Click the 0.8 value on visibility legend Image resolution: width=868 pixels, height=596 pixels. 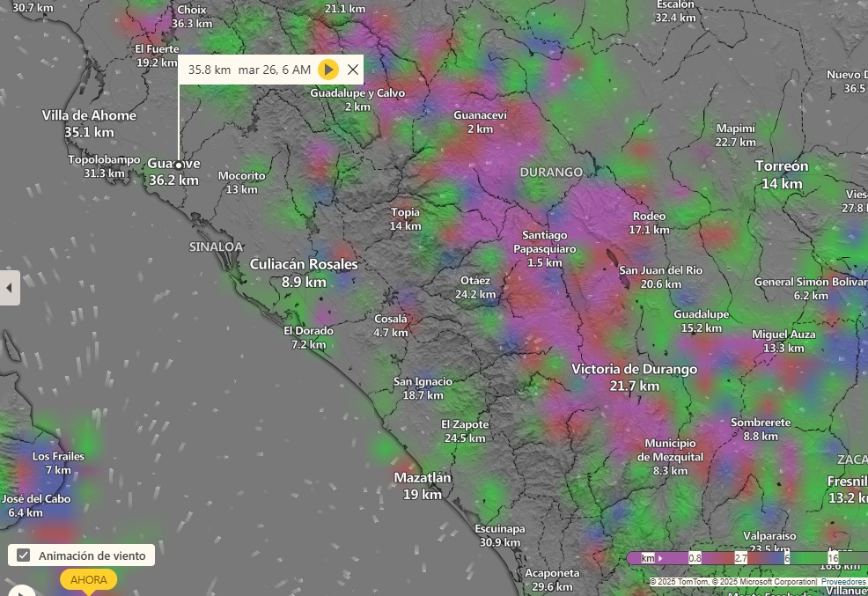[695, 558]
